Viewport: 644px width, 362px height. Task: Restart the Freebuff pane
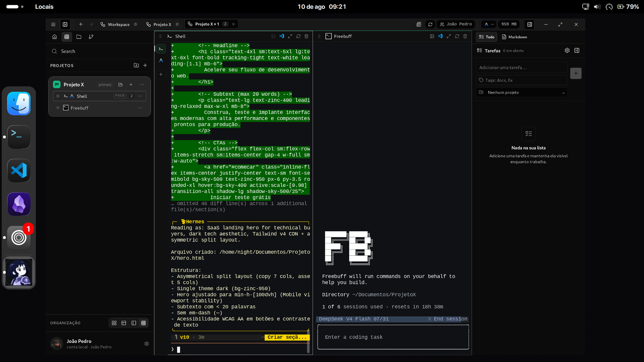tap(457, 36)
